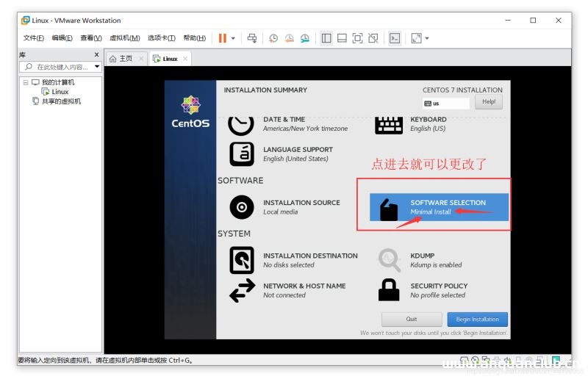Open the power options dropdown arrow beside pause
Image resolution: width=588 pixels, height=379 pixels.
pos(234,38)
